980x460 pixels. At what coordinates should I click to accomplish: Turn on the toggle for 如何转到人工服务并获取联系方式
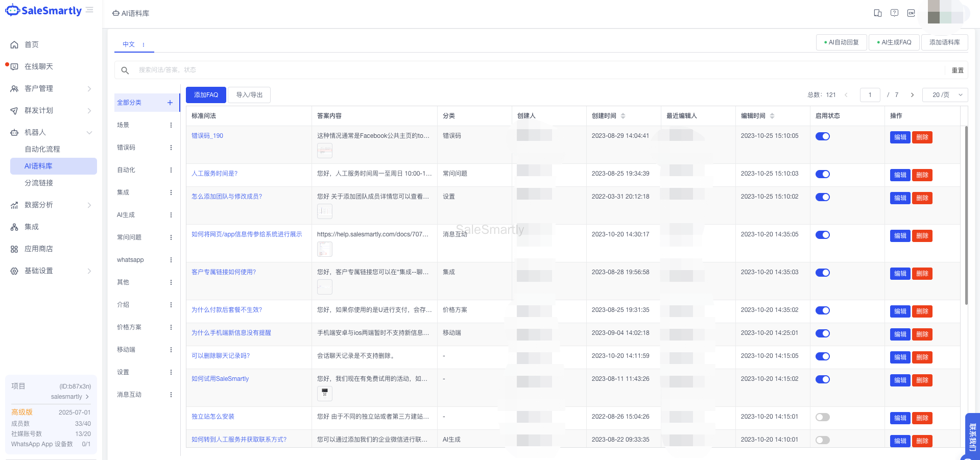pos(822,440)
